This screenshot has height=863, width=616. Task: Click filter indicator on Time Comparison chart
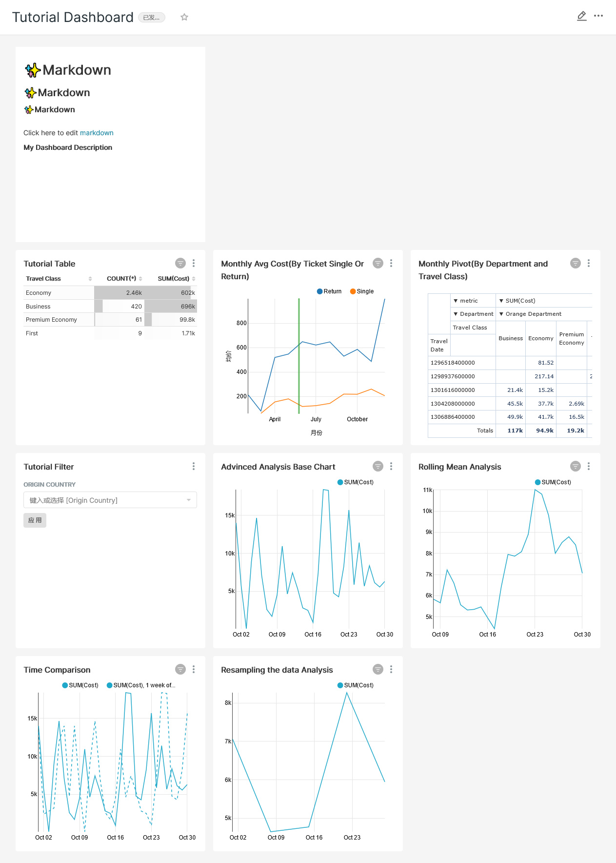pos(180,669)
